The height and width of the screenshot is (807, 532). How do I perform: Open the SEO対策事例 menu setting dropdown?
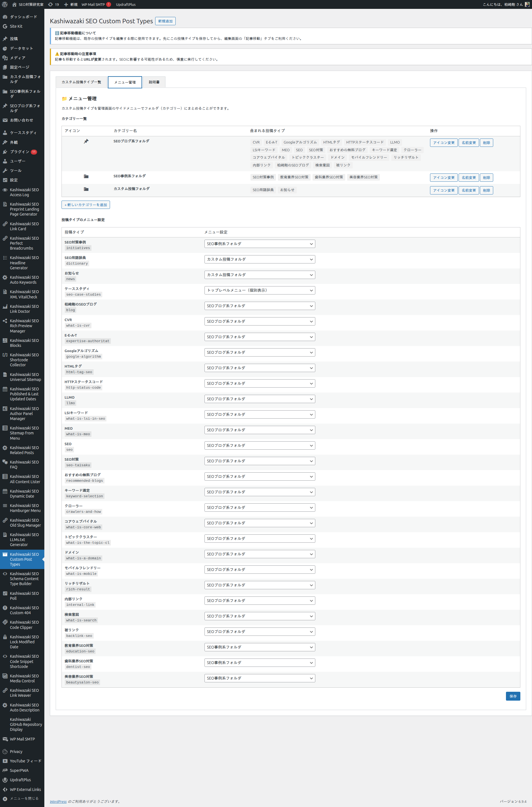260,244
